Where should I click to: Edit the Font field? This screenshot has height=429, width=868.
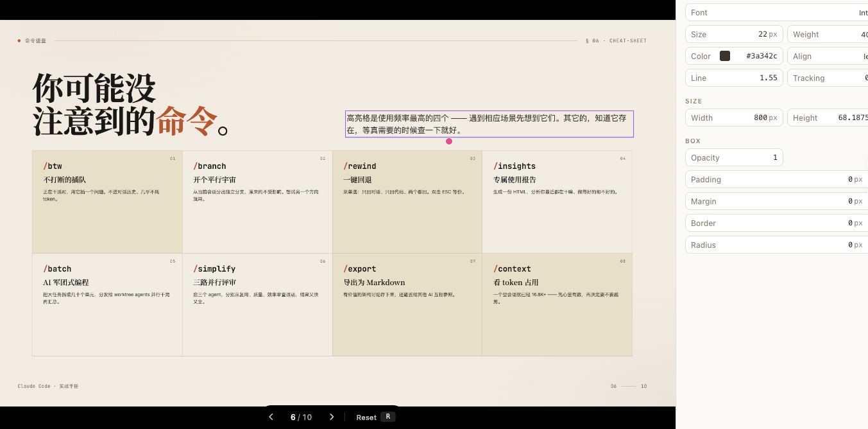point(776,12)
